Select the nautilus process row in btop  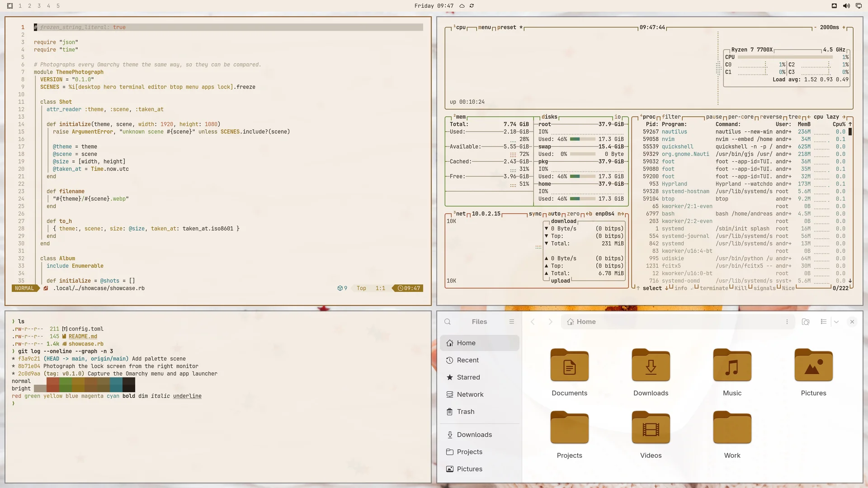744,132
